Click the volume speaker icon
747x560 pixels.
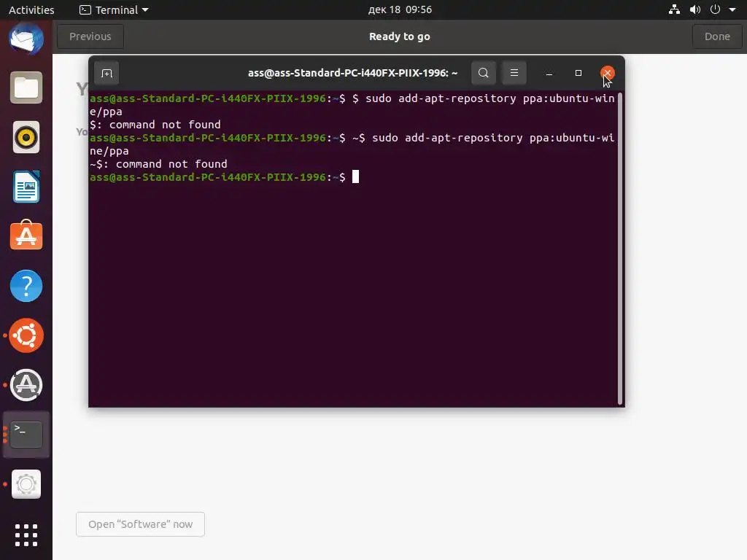click(695, 9)
